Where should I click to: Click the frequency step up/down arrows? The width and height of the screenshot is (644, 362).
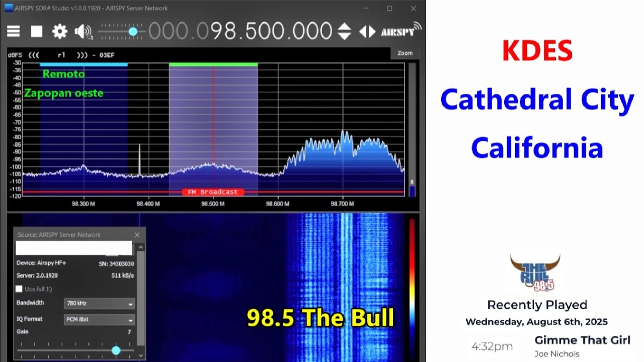[344, 32]
